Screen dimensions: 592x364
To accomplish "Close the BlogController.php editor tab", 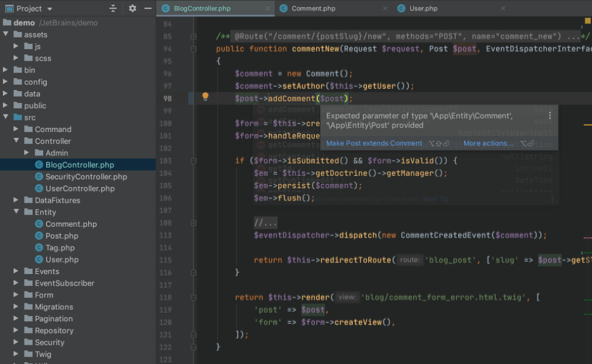I will pyautogui.click(x=267, y=8).
